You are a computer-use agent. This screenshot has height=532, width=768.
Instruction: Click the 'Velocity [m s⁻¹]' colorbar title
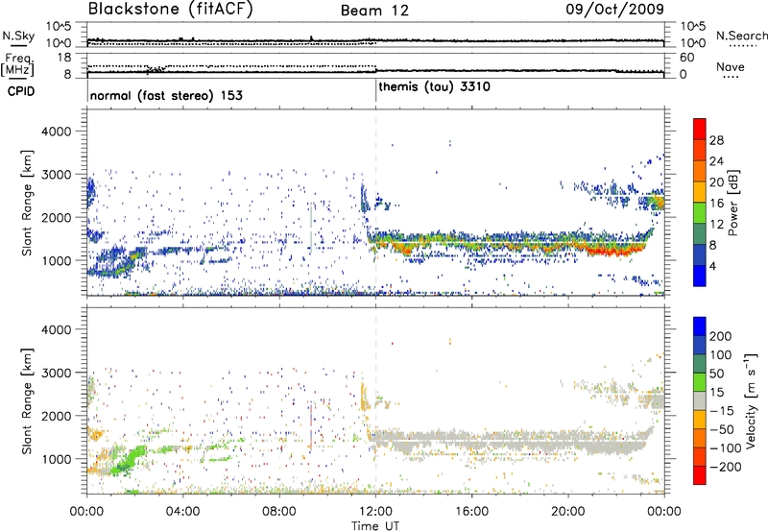click(751, 400)
